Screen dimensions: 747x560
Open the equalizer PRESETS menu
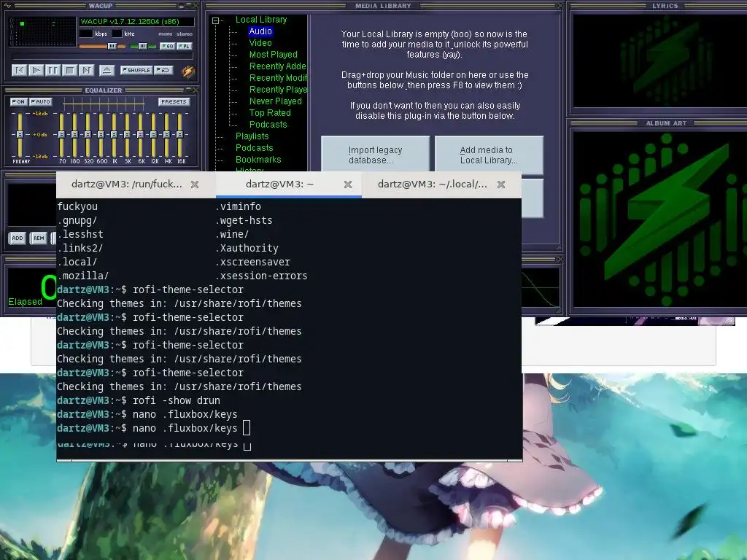[174, 102]
